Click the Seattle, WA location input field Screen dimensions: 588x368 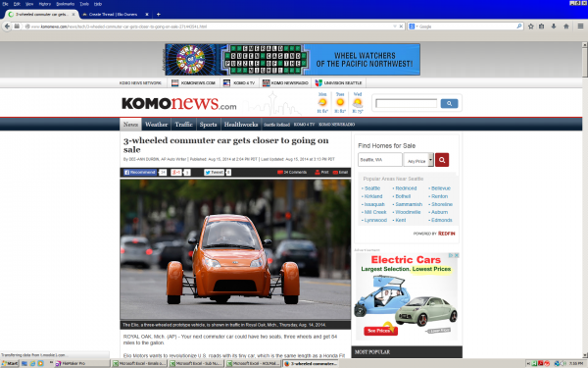point(380,160)
